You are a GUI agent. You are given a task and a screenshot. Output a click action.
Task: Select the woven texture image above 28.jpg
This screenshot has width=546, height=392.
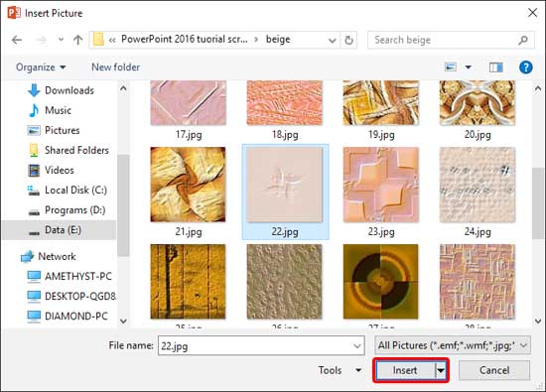pyautogui.click(x=478, y=281)
